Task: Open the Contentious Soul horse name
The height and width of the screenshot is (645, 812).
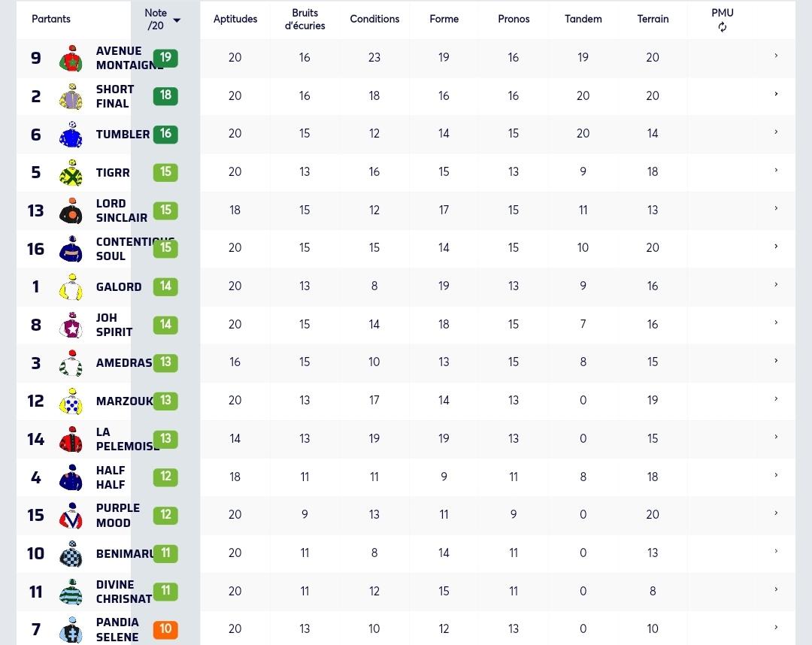Action: point(135,249)
